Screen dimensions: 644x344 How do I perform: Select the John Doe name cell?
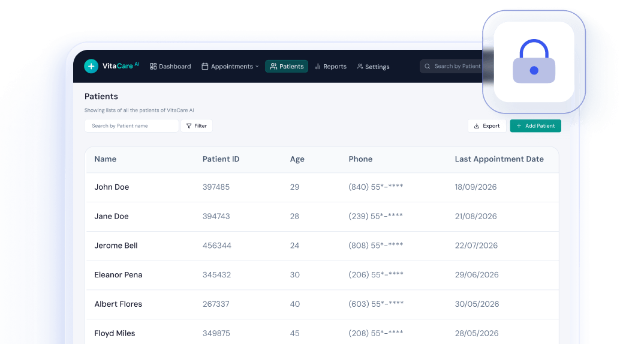pyautogui.click(x=112, y=187)
